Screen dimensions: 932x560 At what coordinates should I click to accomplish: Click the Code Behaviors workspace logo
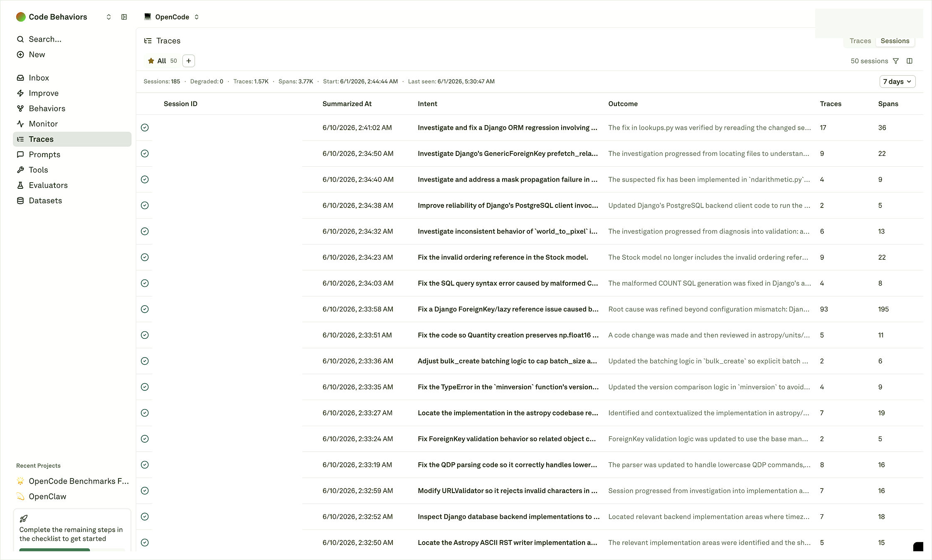21,17
